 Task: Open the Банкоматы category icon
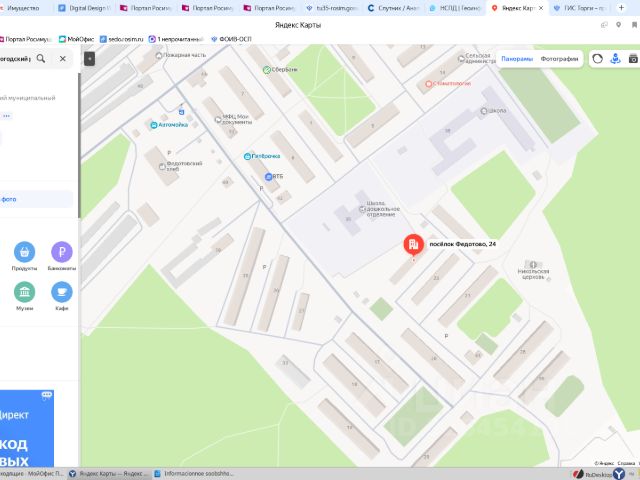coord(62,252)
